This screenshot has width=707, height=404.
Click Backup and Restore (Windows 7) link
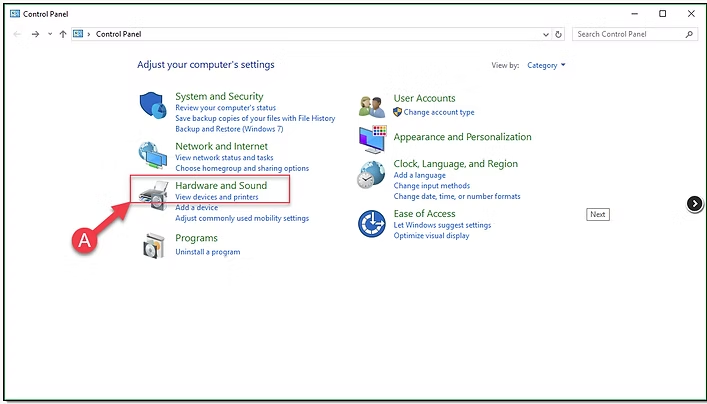tap(229, 129)
